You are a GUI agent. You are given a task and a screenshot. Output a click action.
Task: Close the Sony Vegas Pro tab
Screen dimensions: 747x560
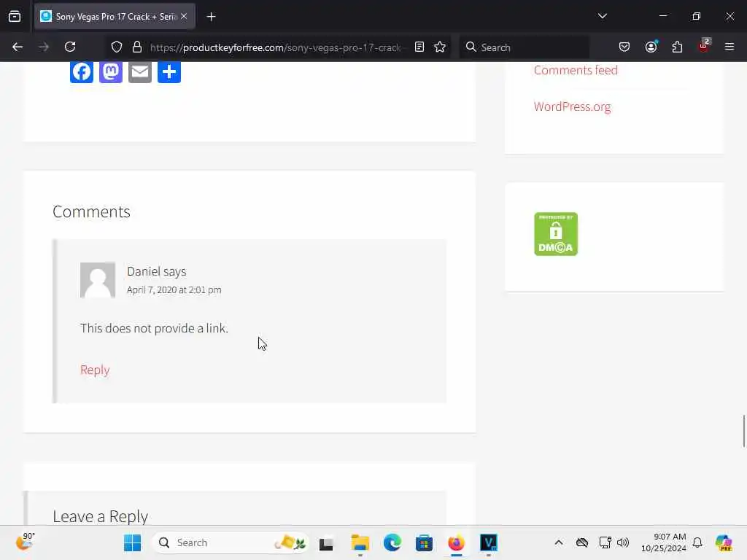tap(184, 16)
